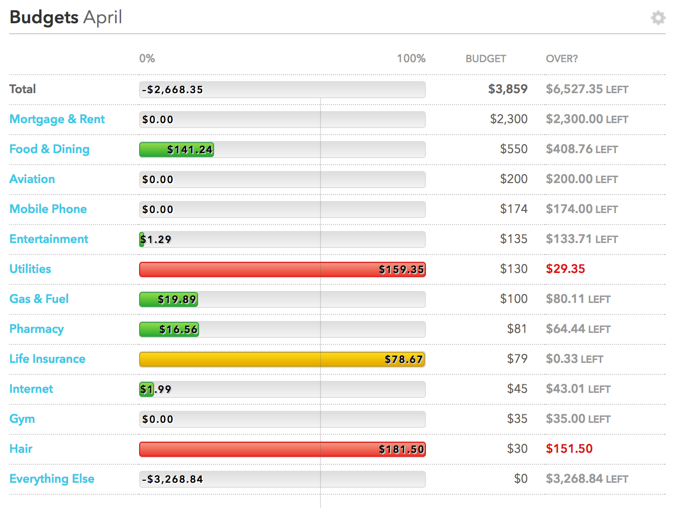Click the Mobile Phone $0.00 progress bar
Screen dimensions: 677x508
click(x=282, y=209)
